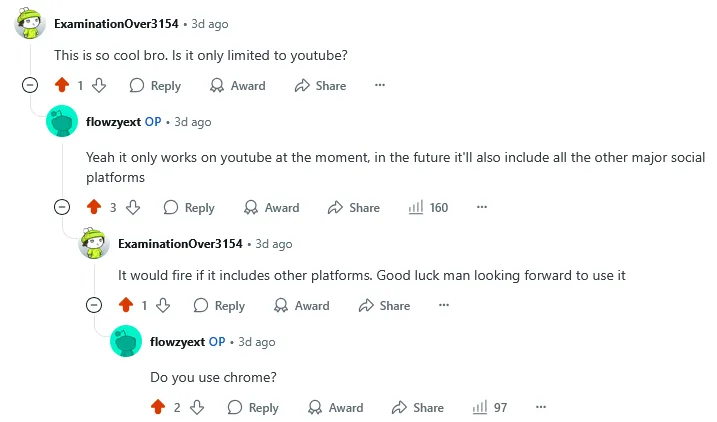
Task: Click flowzyext's teal avatar on the last comment
Action: pyautogui.click(x=126, y=341)
